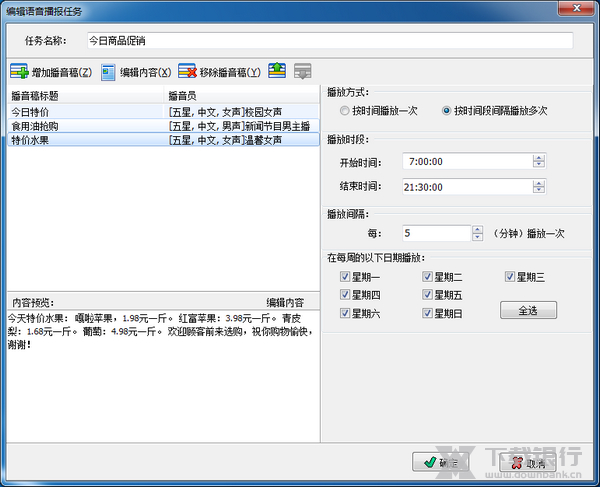Click the grayed move-down arrow icon

pyautogui.click(x=302, y=71)
